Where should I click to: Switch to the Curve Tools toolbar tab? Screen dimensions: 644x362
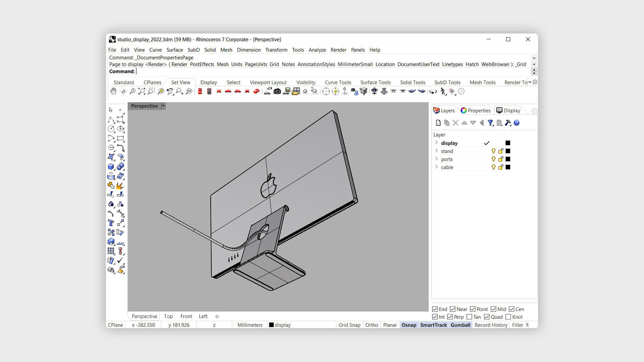[x=338, y=82]
